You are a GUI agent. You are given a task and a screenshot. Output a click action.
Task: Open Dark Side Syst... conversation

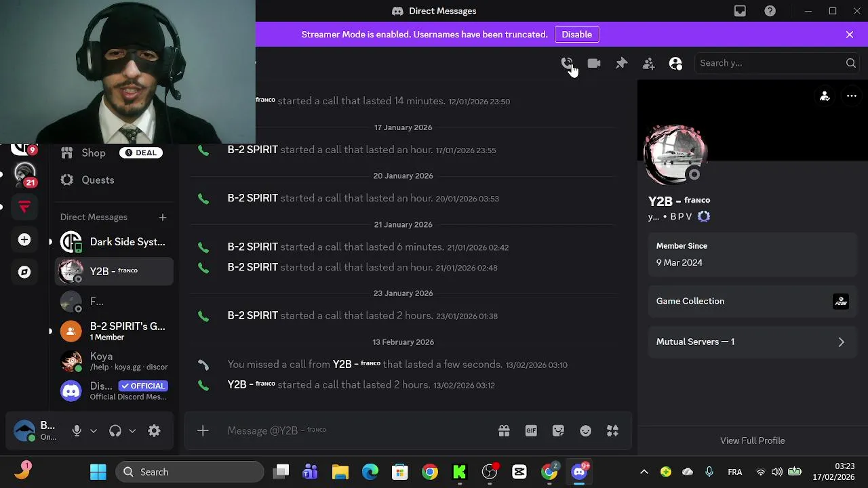(114, 242)
